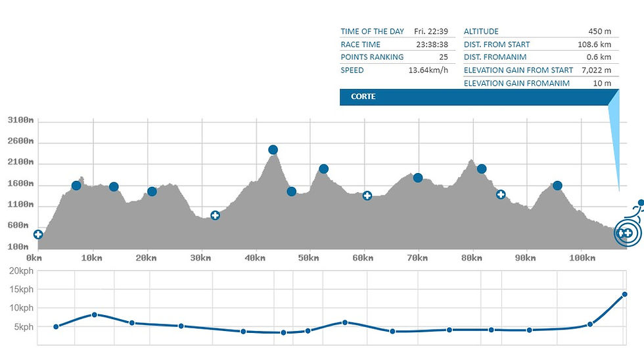Click the '7,022 m' elevation gain value

pyautogui.click(x=597, y=70)
